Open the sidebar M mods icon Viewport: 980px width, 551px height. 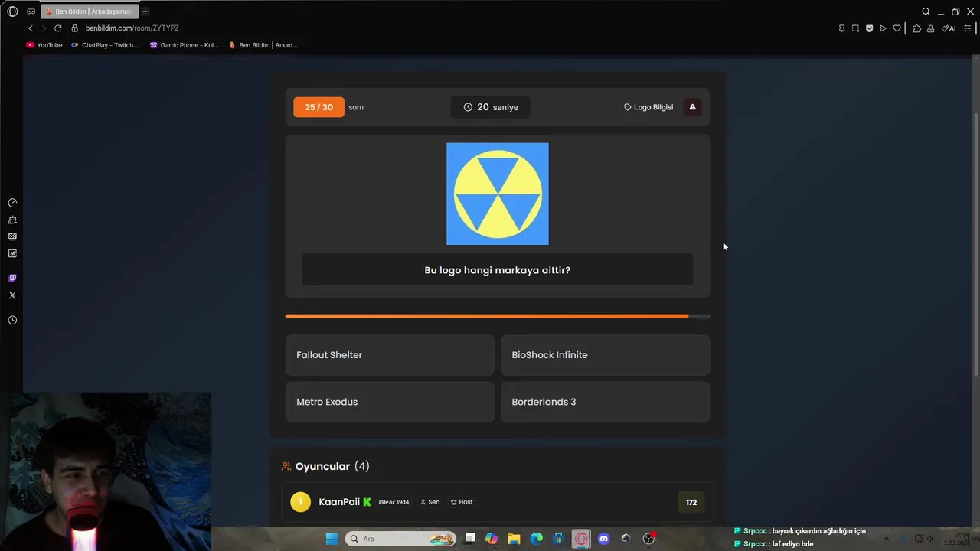pyautogui.click(x=12, y=253)
